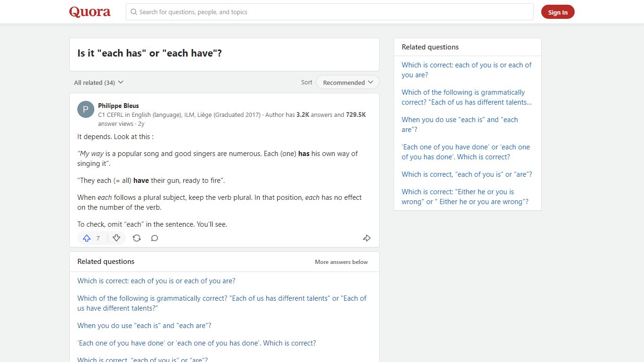
Task: Open comments on the answer
Action: [x=155, y=238]
